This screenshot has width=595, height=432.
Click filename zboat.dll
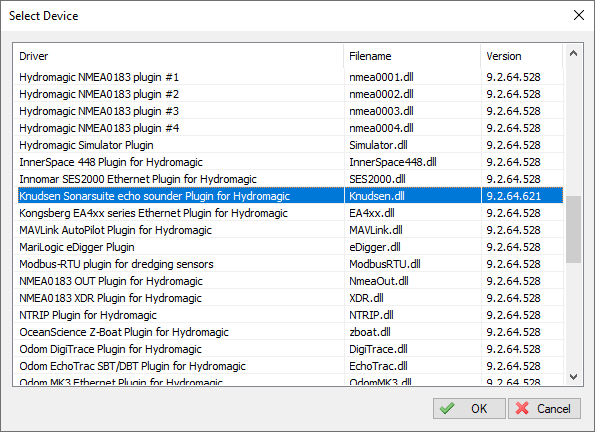[x=370, y=332]
